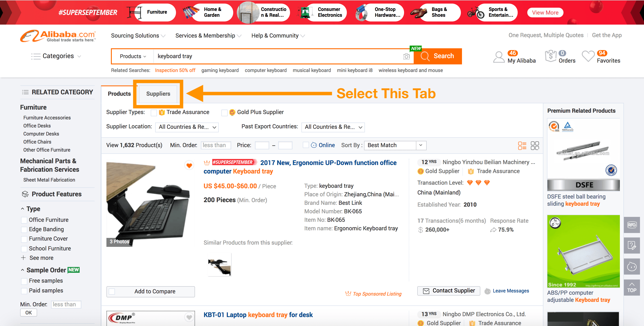
Task: Click the favorite heart on first product
Action: tap(189, 165)
